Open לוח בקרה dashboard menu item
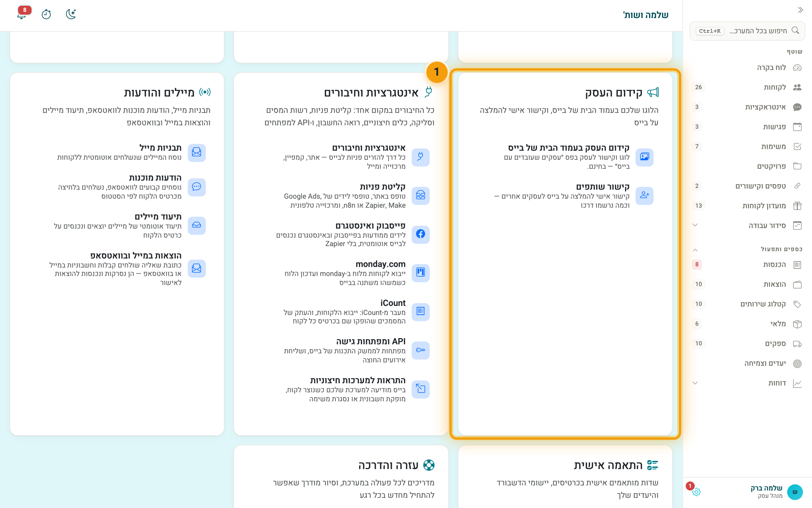Screen dimensions: 812x508 747,67
